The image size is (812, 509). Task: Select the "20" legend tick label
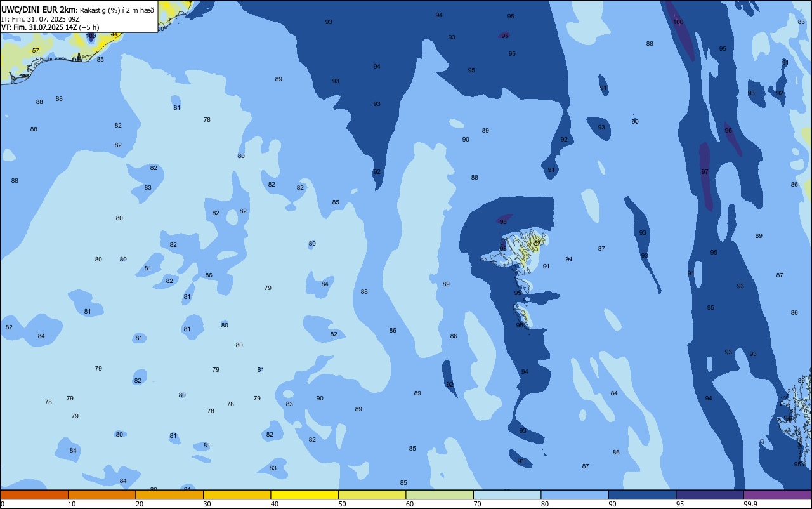140,504
